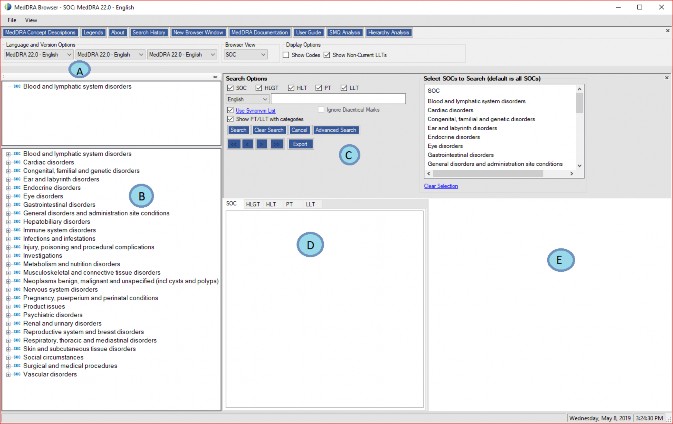The image size is (673, 424).
Task: Open the File menu
Action: [12, 20]
